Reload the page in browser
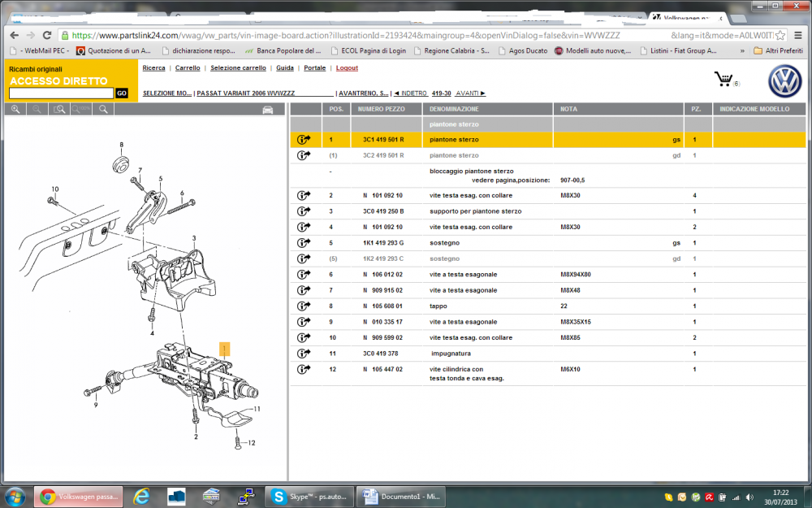Image resolution: width=812 pixels, height=508 pixels. point(47,36)
